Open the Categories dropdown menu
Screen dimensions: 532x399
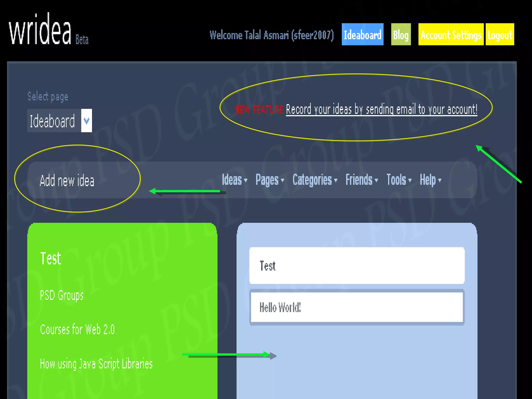click(x=314, y=180)
